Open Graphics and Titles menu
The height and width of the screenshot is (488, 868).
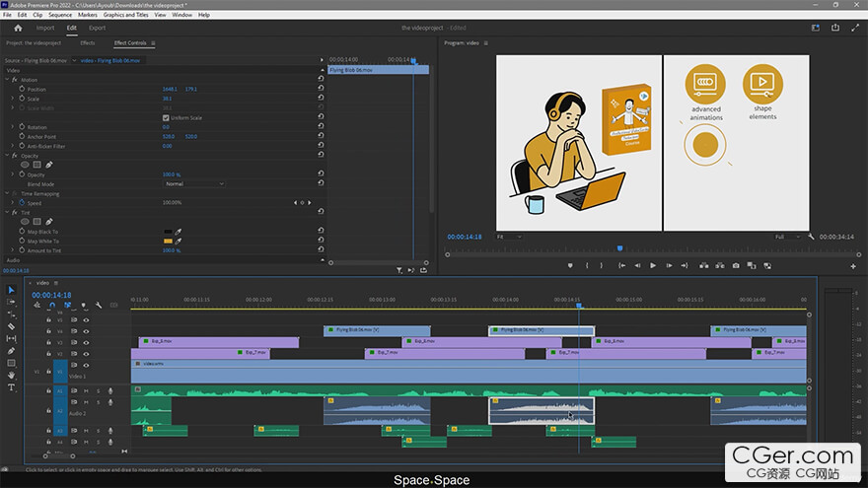125,15
